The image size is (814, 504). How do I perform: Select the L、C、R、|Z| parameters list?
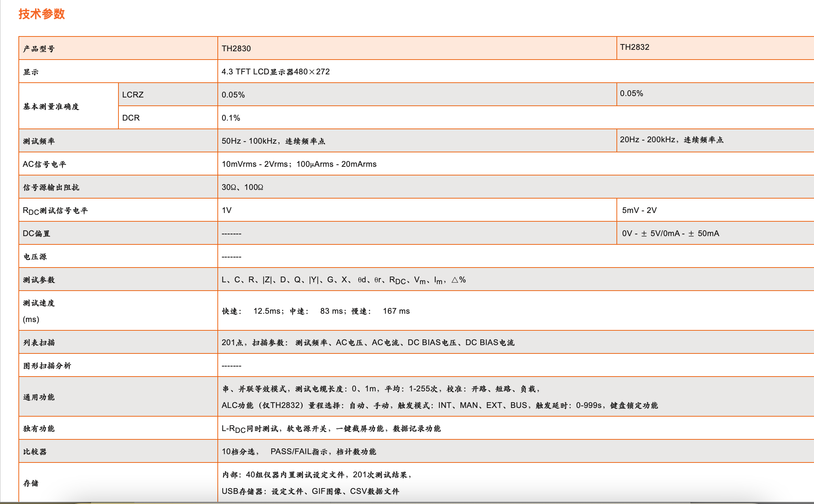pyautogui.click(x=344, y=280)
